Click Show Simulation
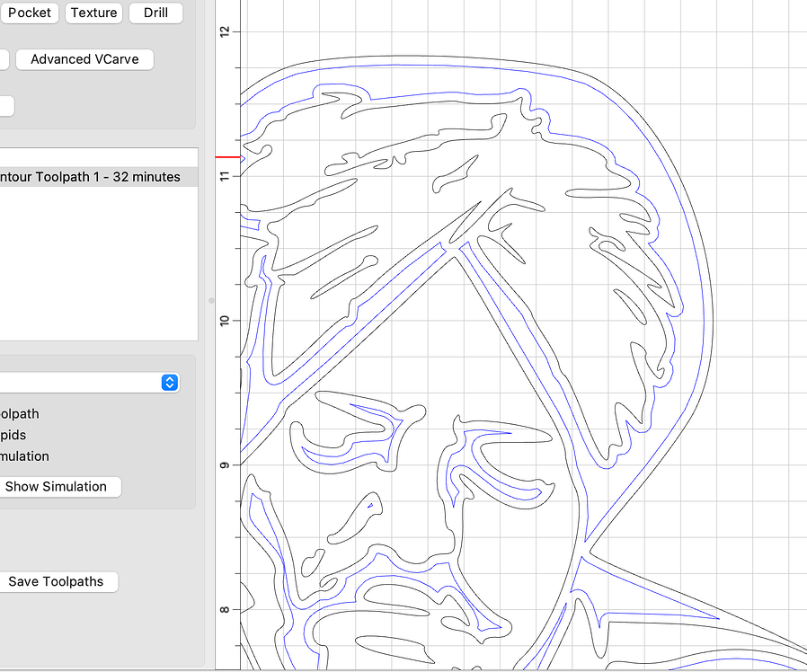This screenshot has width=807, height=672. pos(60,486)
